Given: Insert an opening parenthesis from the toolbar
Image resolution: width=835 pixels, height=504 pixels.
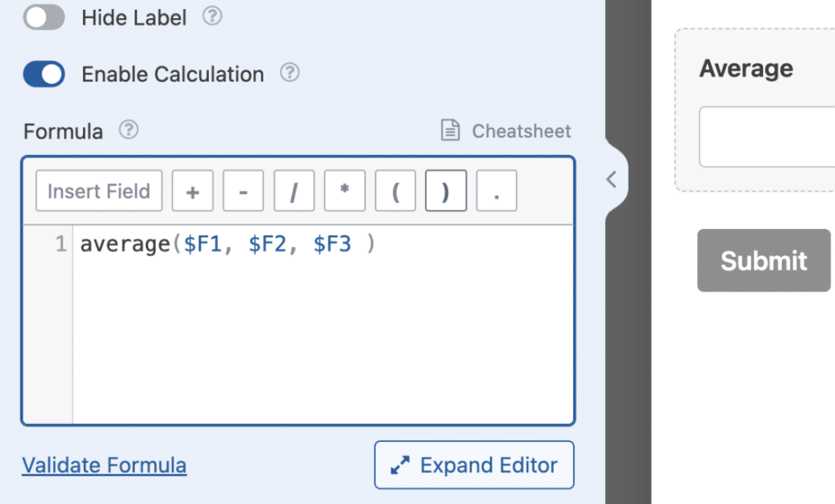Looking at the screenshot, I should pyautogui.click(x=395, y=191).
